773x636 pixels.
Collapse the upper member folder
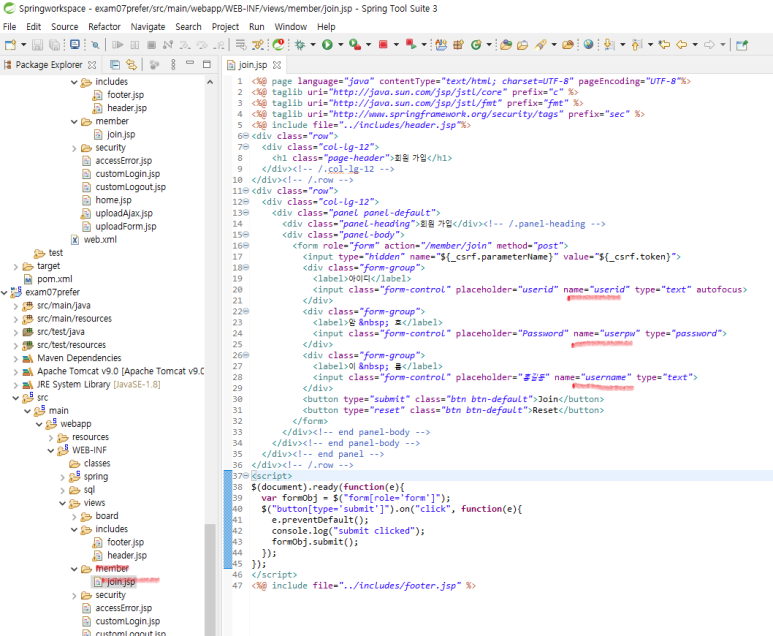(74, 121)
